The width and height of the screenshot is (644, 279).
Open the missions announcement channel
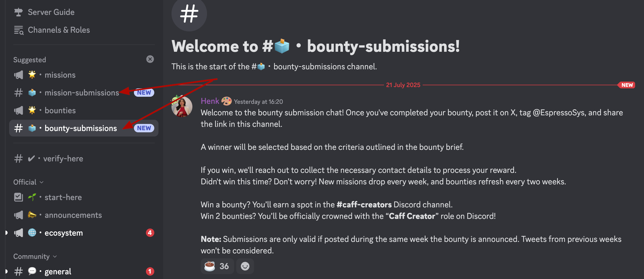(60, 75)
